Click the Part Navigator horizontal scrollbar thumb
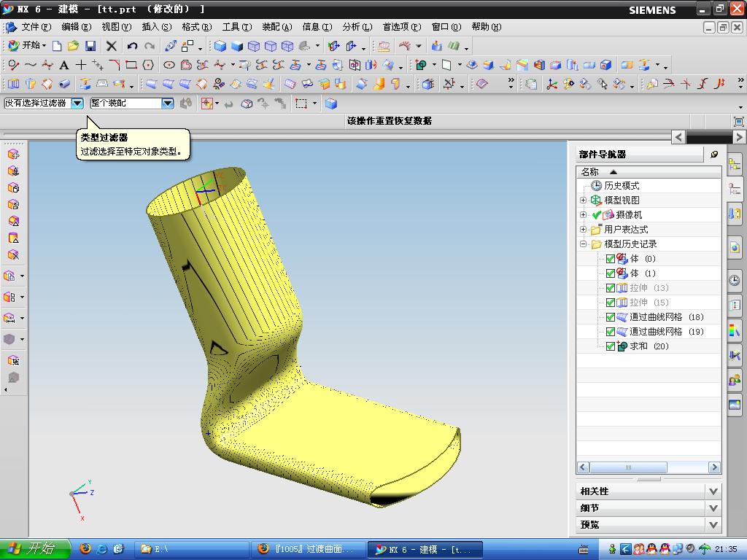 pyautogui.click(x=628, y=467)
